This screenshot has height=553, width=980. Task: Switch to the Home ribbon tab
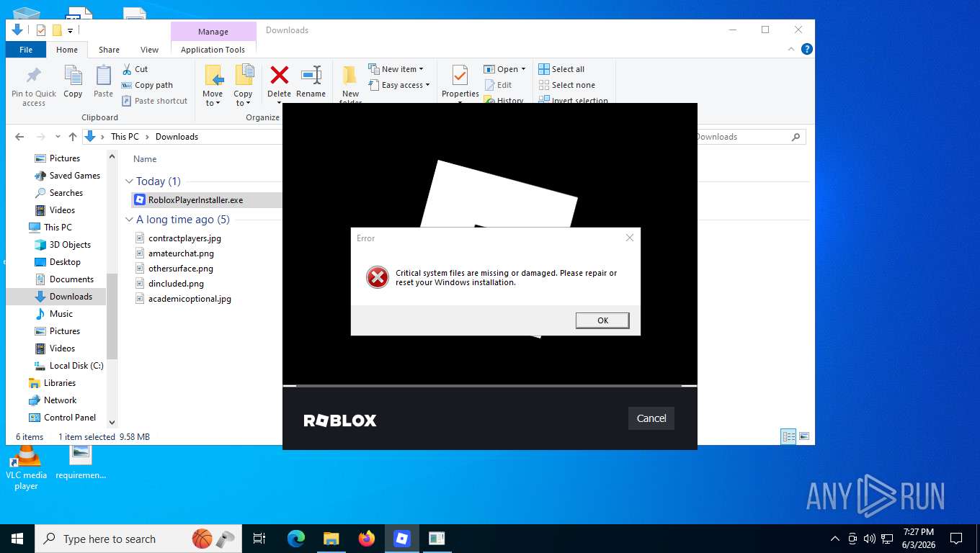[x=67, y=50]
